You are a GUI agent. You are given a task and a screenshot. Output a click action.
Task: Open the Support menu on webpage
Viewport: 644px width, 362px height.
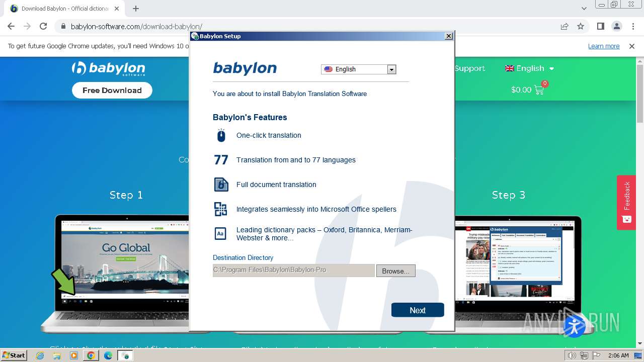[470, 68]
